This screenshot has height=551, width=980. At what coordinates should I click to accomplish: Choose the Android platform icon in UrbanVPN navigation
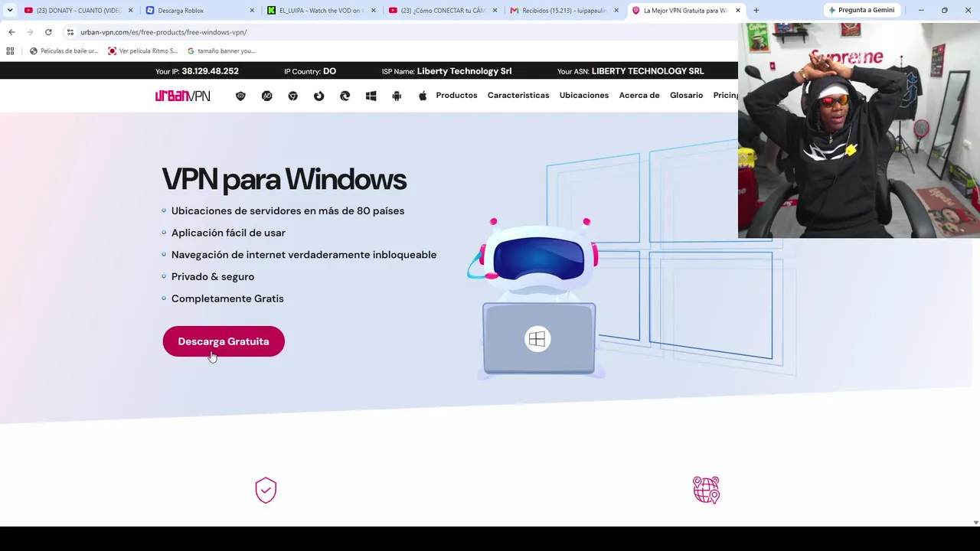[397, 96]
